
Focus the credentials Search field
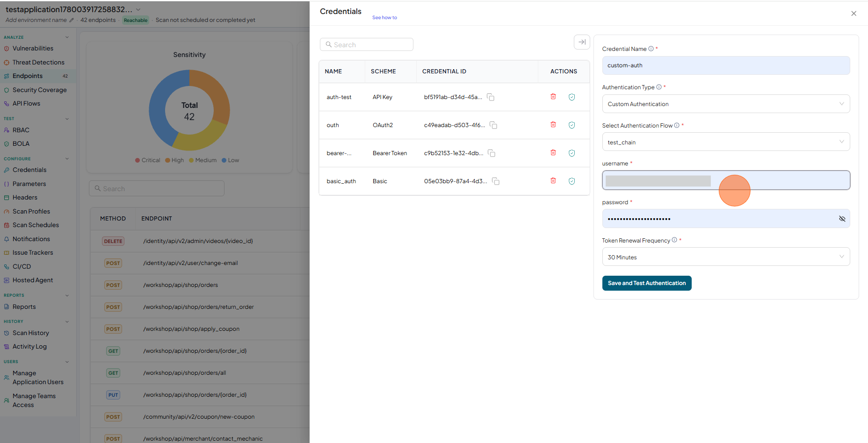pyautogui.click(x=367, y=44)
